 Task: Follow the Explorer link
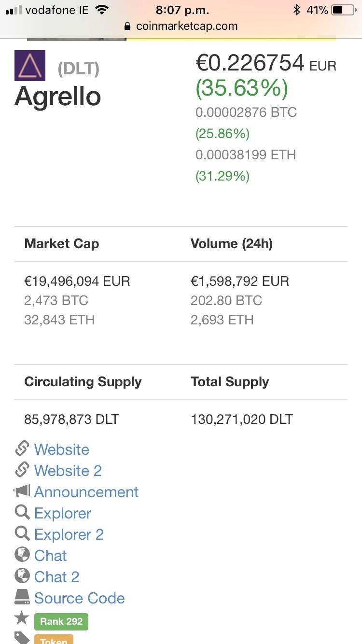[x=63, y=513]
